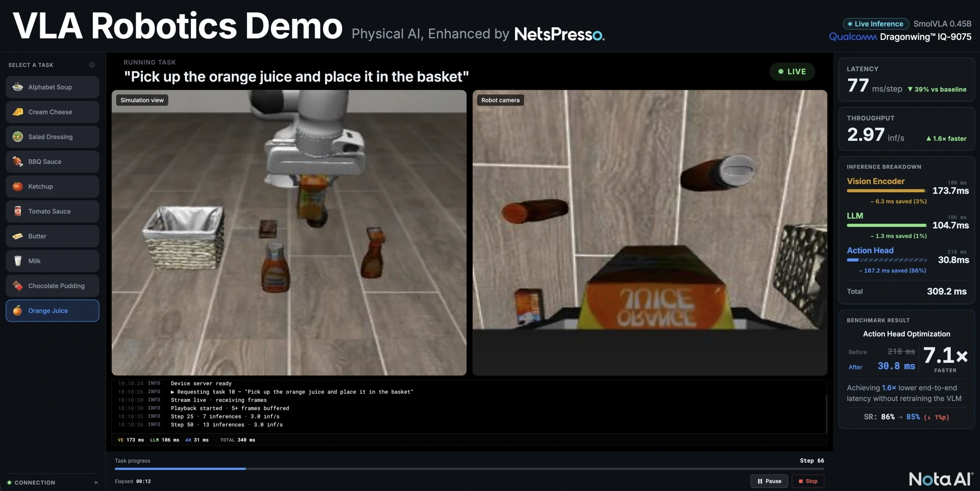
Task: Click the Milk glass icon
Action: [18, 261]
